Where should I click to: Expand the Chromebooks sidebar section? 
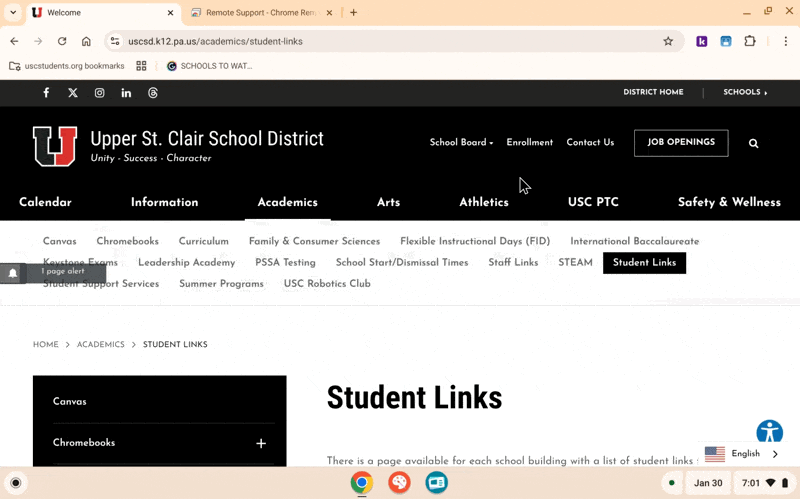tap(260, 443)
